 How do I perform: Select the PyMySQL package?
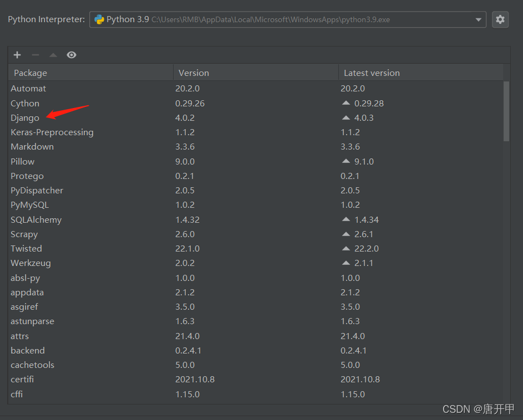[30, 205]
